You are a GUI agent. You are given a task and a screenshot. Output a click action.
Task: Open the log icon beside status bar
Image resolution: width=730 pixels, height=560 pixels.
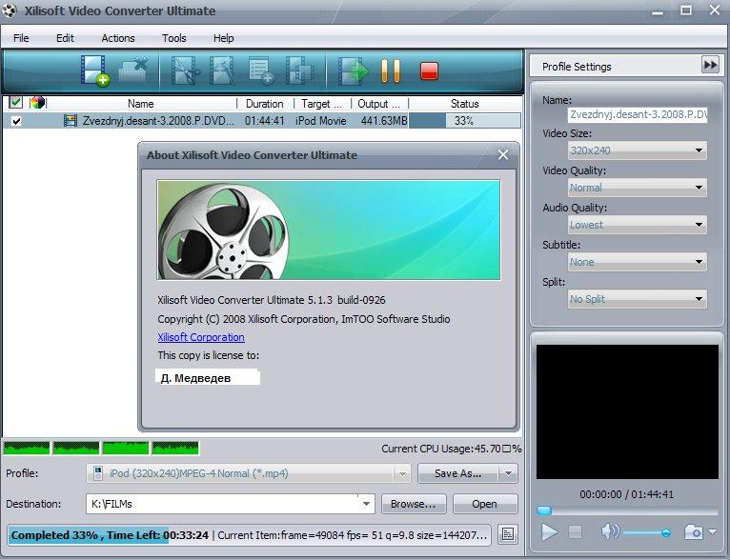[x=508, y=534]
